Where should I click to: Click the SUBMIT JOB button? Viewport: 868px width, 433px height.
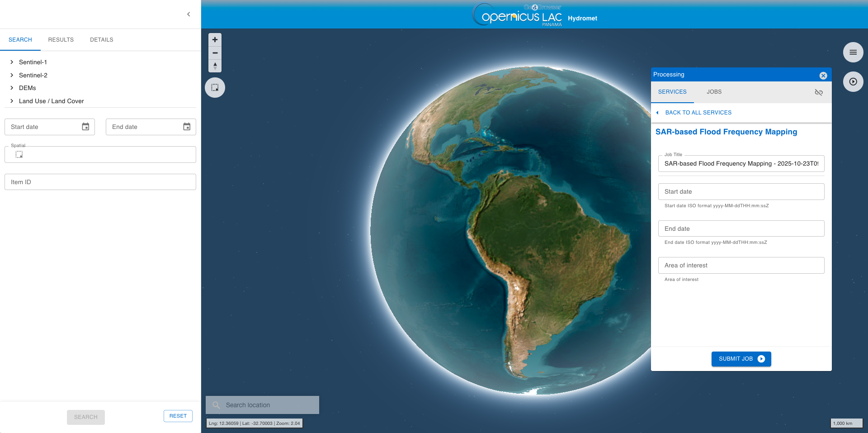(741, 359)
